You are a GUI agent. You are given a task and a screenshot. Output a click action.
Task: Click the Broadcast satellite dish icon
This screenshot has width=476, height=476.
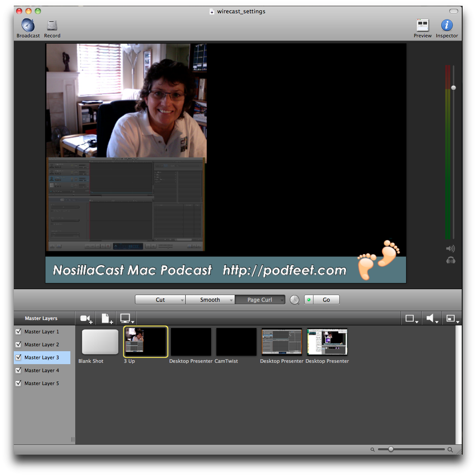(x=28, y=25)
